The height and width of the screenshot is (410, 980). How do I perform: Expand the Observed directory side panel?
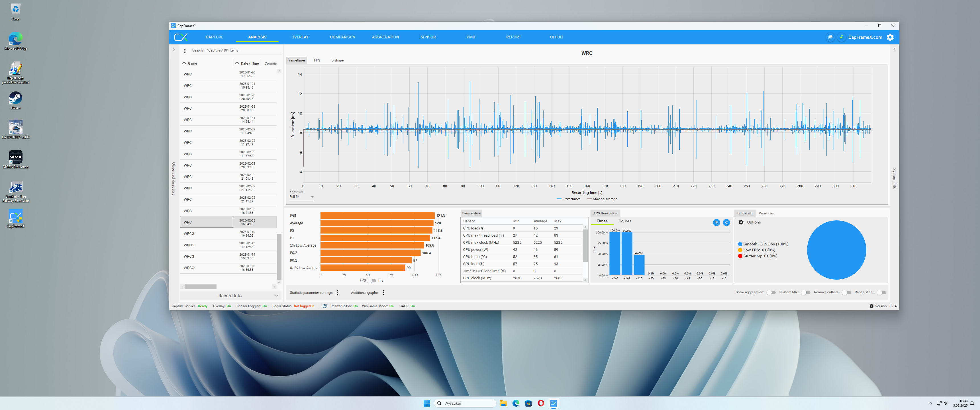174,50
